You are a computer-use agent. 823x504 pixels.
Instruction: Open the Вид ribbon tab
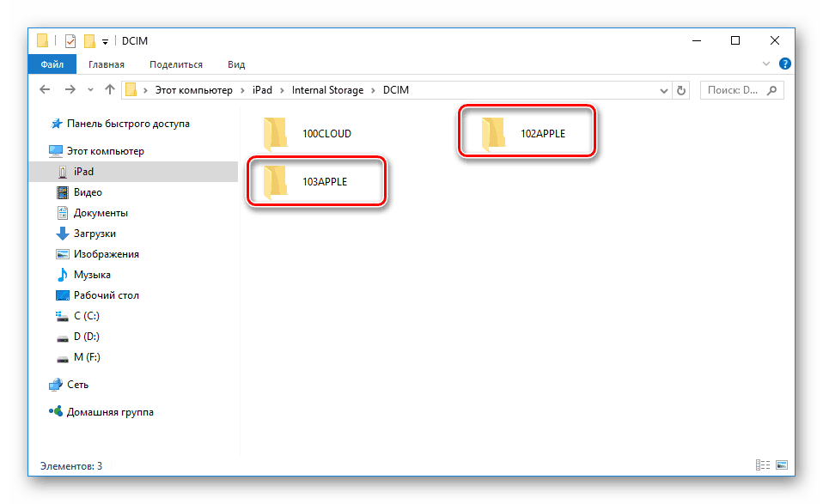[x=236, y=64]
